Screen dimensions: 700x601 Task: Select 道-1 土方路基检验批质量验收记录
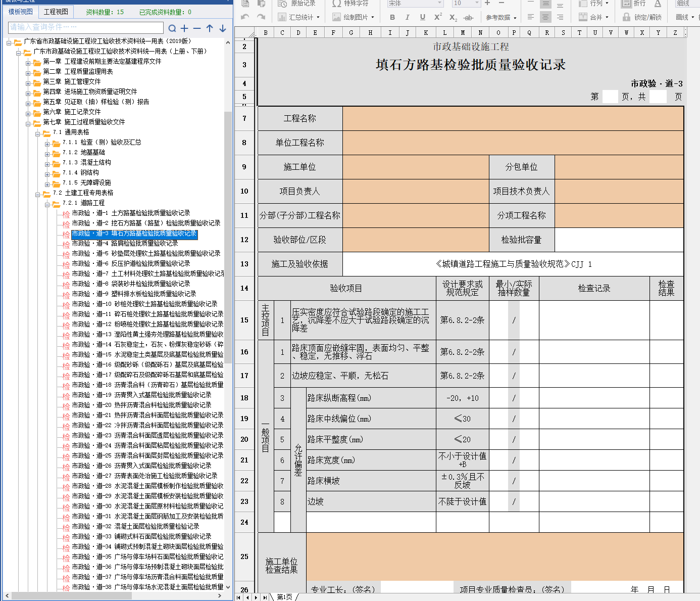click(x=131, y=213)
